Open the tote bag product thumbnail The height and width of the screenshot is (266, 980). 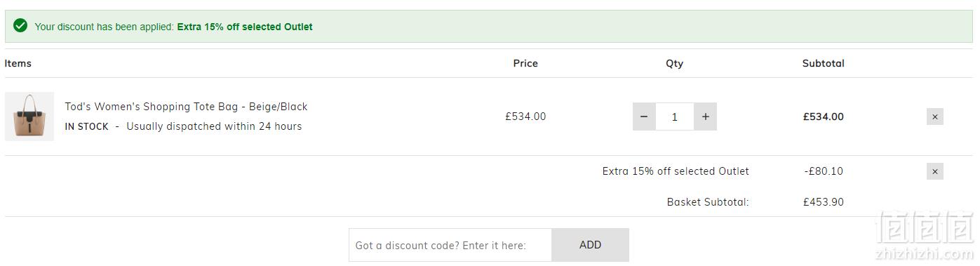[29, 117]
